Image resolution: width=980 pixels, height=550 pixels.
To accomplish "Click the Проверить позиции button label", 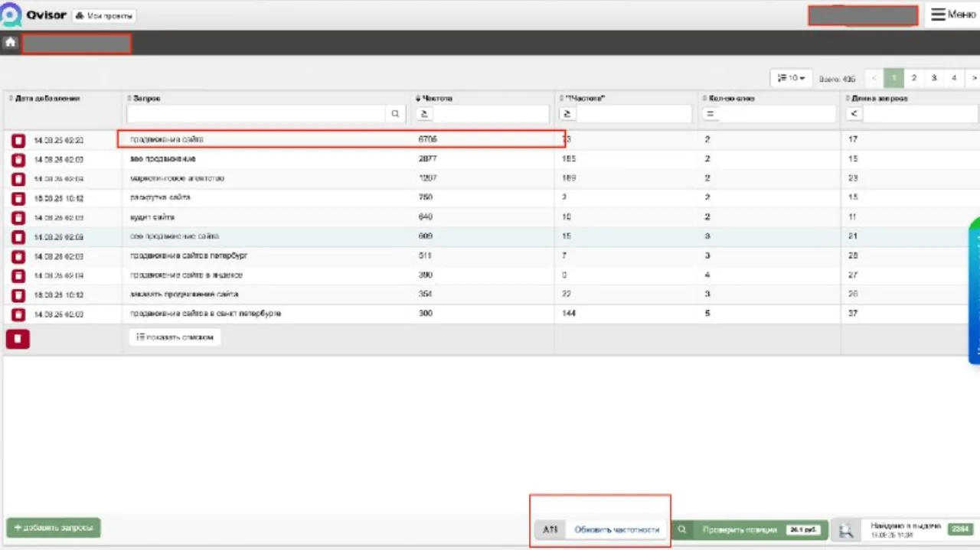I will [x=740, y=529].
